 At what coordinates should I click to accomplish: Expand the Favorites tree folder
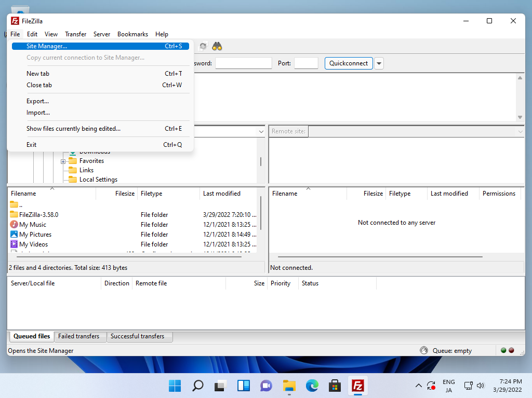pyautogui.click(x=63, y=161)
